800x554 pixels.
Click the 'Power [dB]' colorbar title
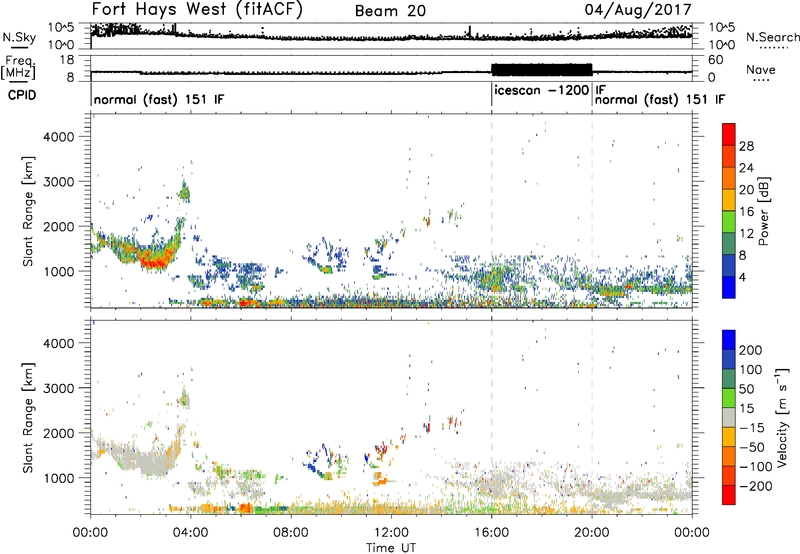coord(764,211)
